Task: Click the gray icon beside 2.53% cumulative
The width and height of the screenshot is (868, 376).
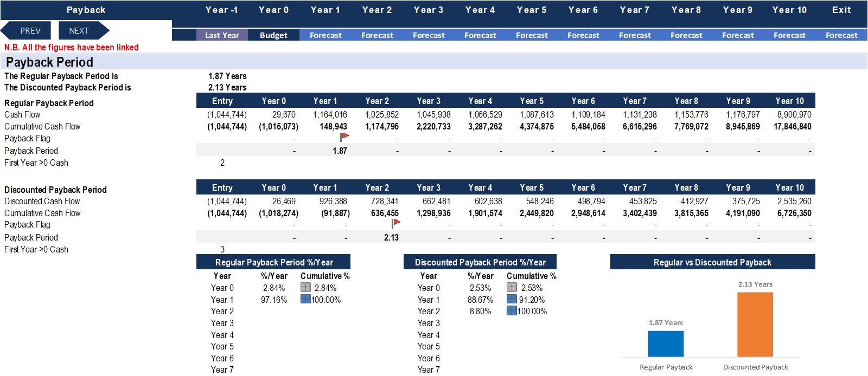Action: (x=512, y=288)
